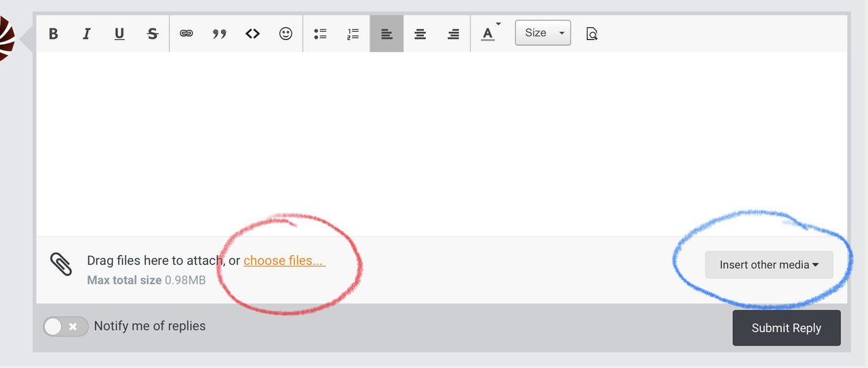Toggle bold formatting
Screen dimensions: 868x368
54,34
